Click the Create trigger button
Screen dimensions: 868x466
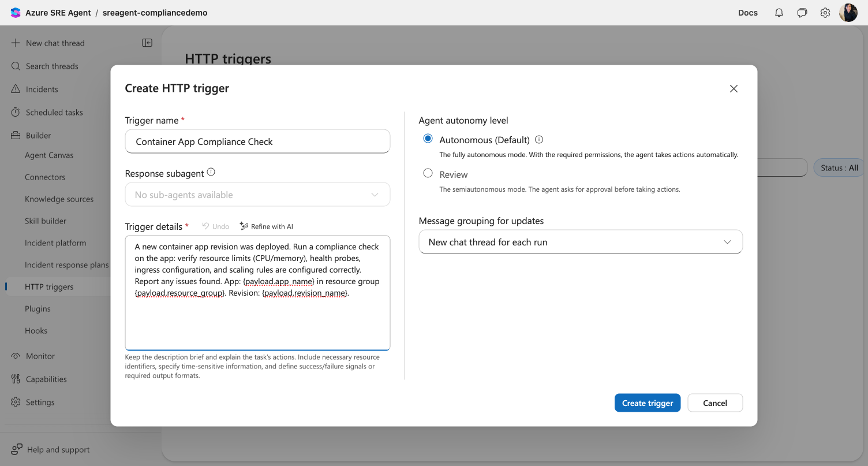[x=648, y=403]
